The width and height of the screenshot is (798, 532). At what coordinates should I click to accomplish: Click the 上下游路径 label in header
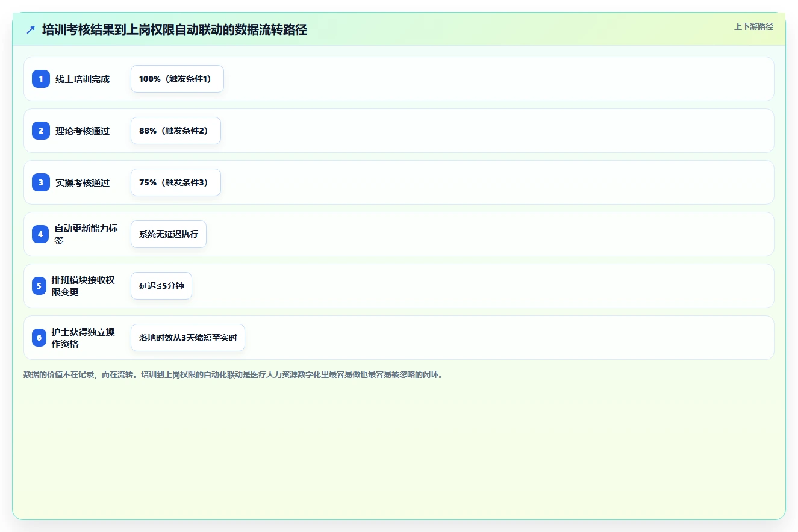click(x=753, y=26)
